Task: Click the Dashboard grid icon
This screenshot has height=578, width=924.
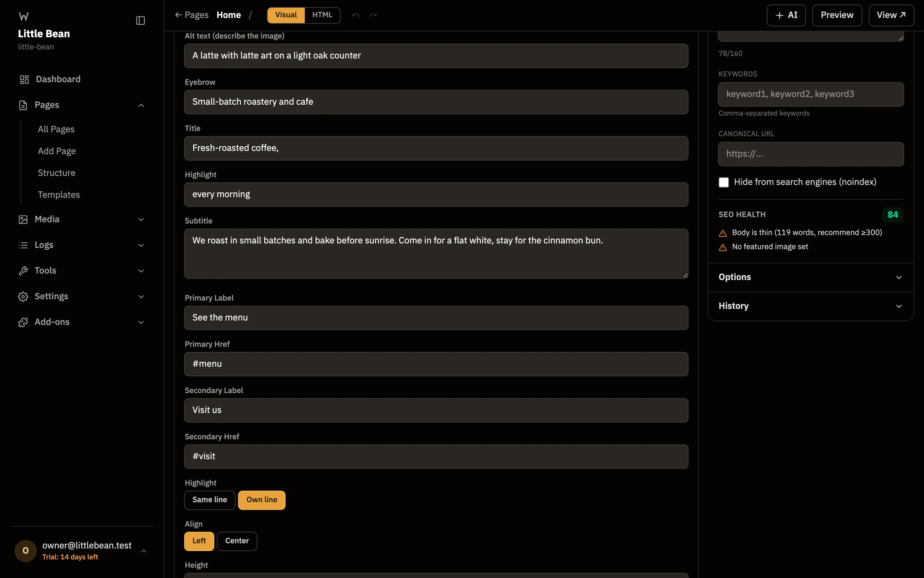Action: coord(24,80)
